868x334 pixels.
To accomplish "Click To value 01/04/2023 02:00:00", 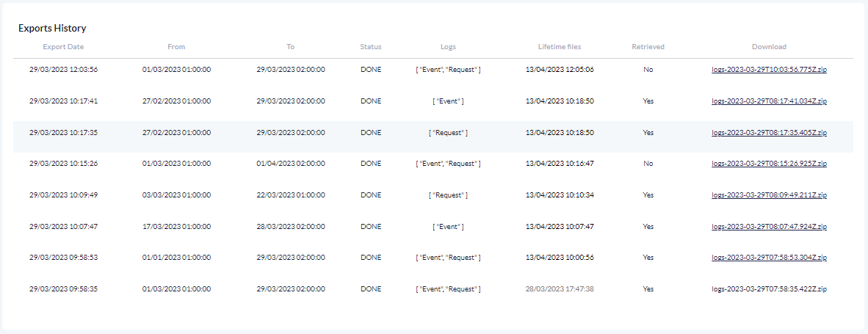I will [291, 164].
